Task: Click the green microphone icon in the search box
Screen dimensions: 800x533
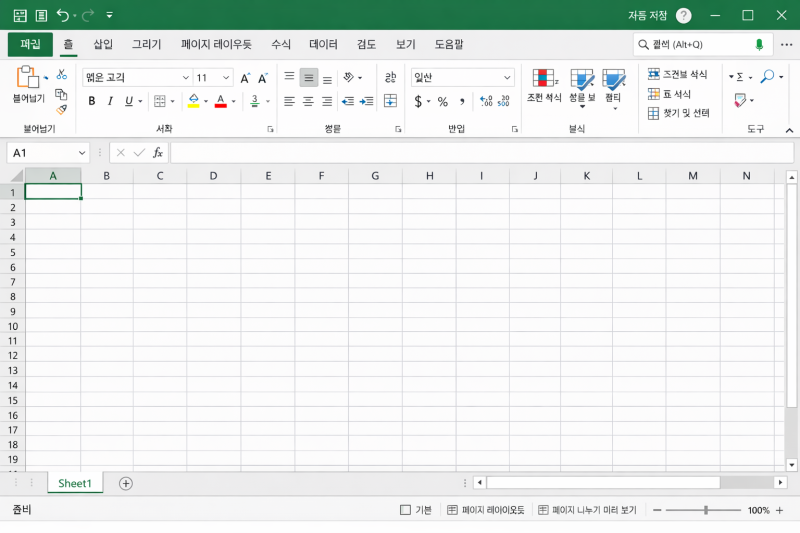Action: point(759,45)
